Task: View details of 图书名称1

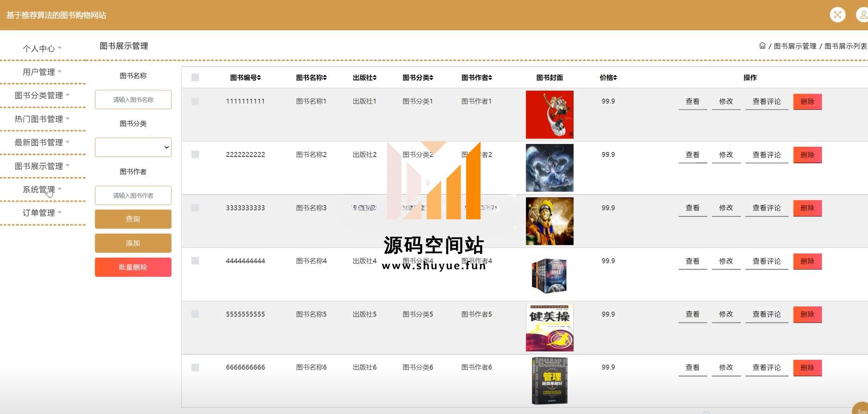Action: (x=693, y=102)
